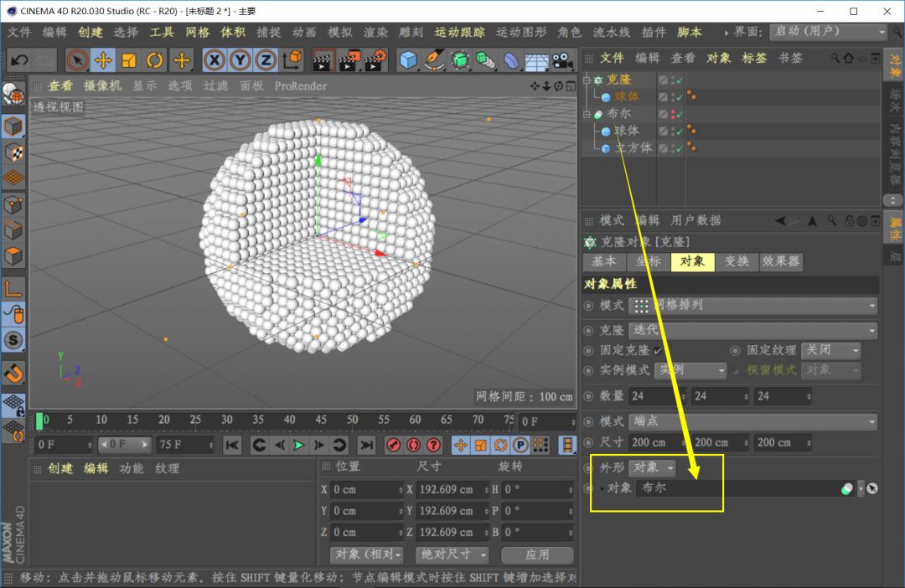
Task: Collapse the 布尔 tree node
Action: point(587,114)
